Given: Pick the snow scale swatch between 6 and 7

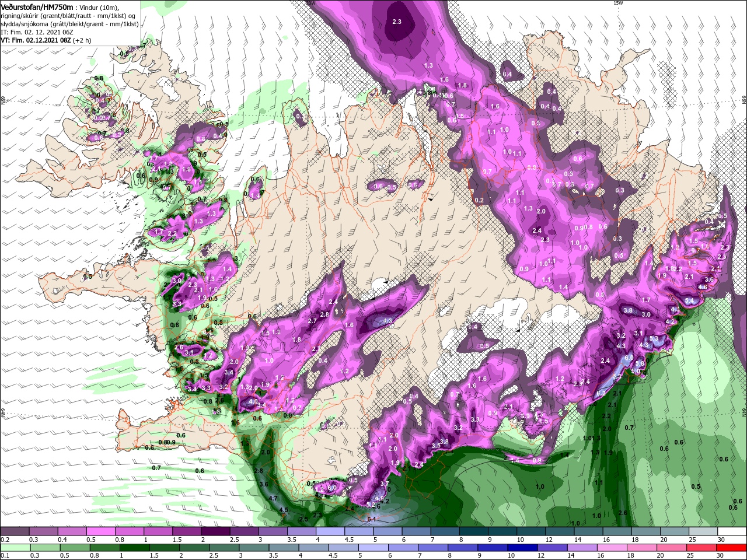Looking at the screenshot, I should click(417, 531).
